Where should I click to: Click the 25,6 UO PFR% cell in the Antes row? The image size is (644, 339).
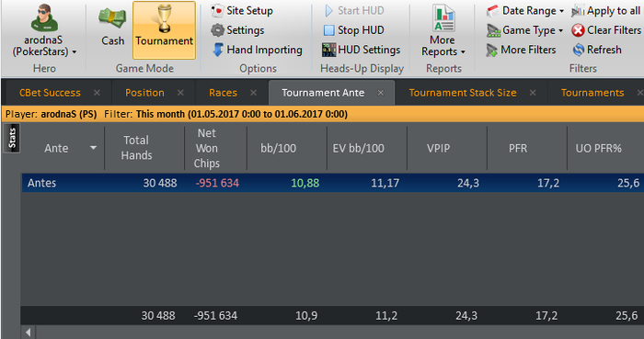click(x=628, y=183)
